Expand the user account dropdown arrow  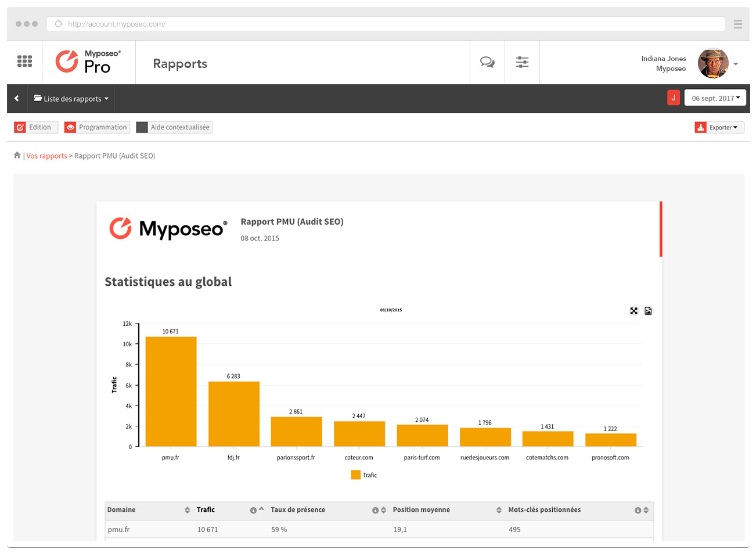click(736, 64)
